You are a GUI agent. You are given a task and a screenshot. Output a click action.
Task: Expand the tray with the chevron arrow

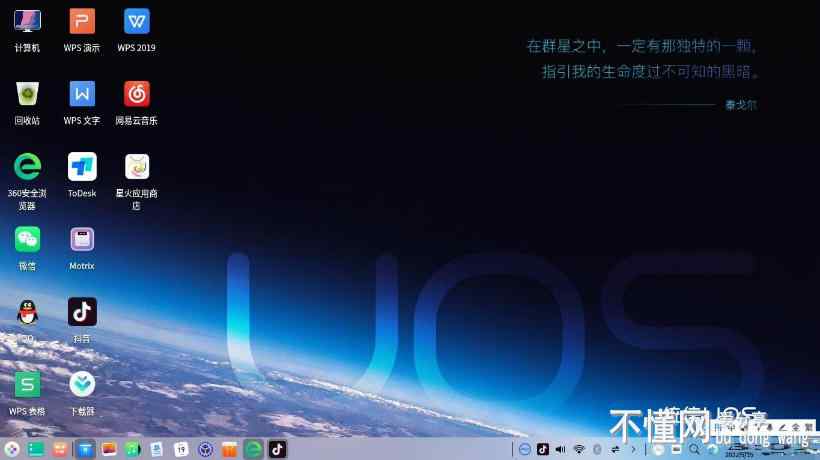tap(633, 449)
